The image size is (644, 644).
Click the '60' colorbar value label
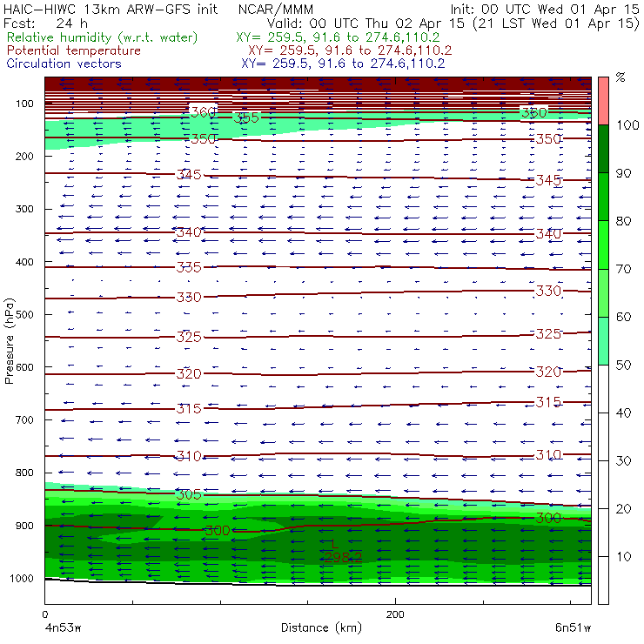[623, 317]
